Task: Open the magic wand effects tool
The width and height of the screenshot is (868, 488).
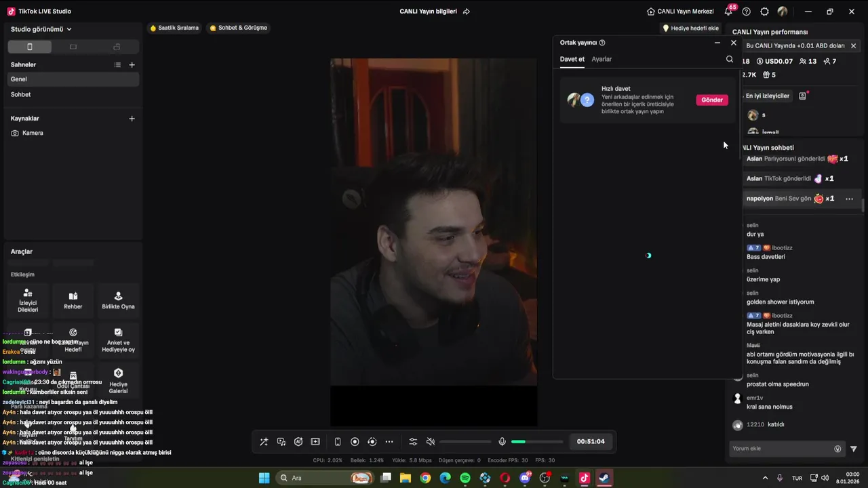Action: point(264,442)
